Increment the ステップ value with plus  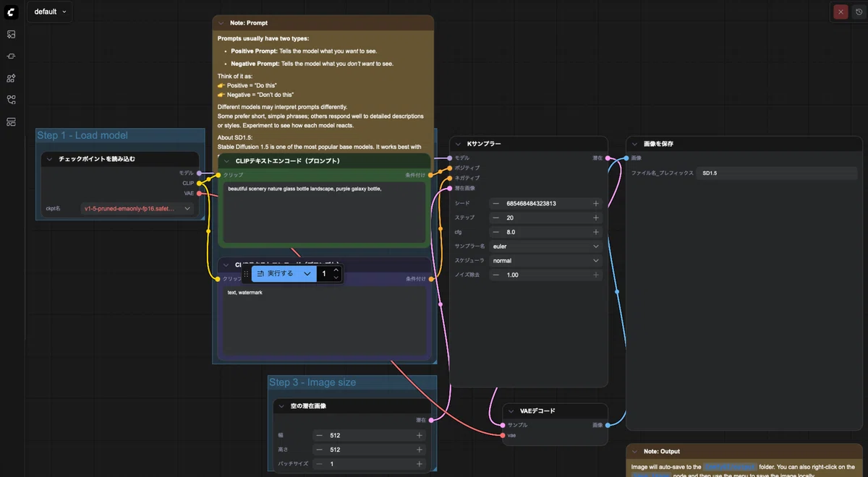596,218
